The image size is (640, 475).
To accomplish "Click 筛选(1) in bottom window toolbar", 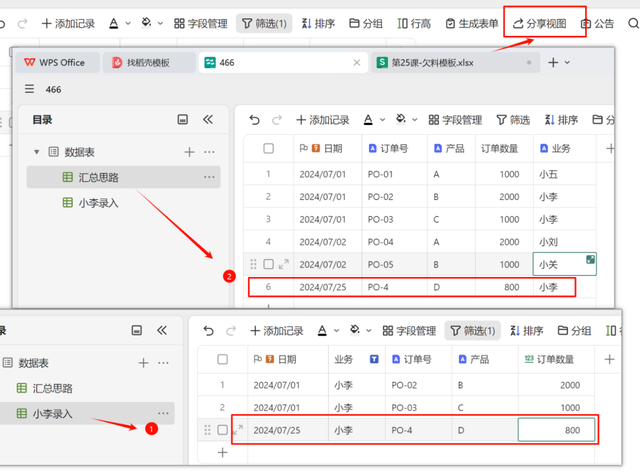I will 473,331.
